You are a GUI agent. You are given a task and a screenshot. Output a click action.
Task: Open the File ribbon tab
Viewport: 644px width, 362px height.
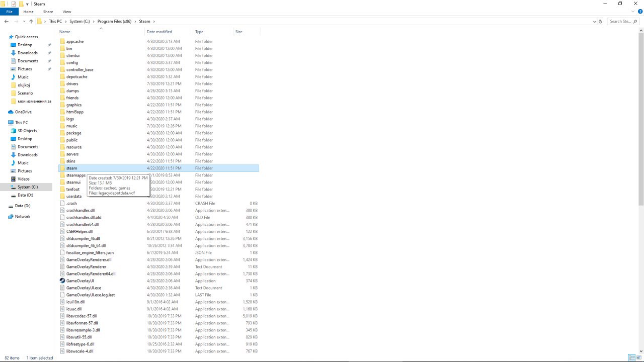(9, 12)
